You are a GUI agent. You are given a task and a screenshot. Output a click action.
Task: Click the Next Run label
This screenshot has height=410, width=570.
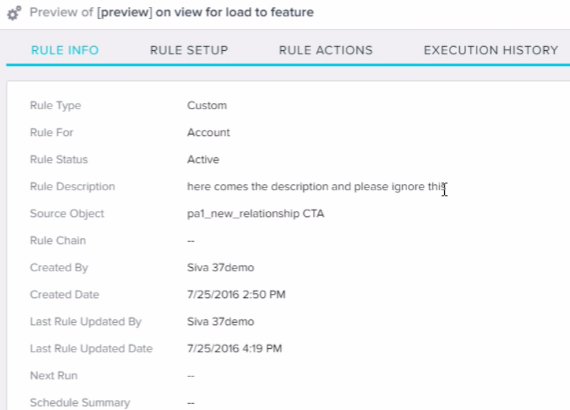click(x=54, y=375)
